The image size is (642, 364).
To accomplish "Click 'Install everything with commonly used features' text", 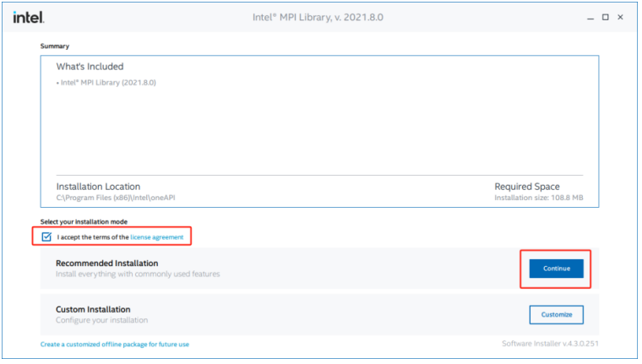I will [x=138, y=274].
